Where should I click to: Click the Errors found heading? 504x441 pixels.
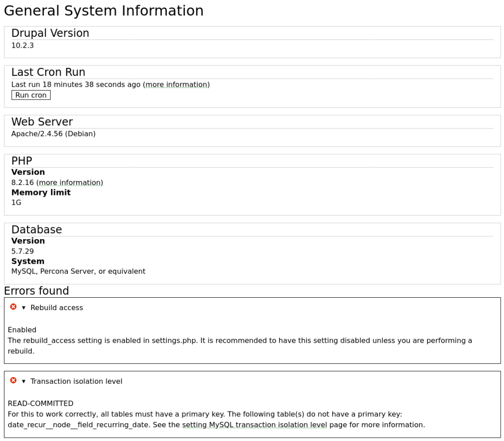pos(36,291)
